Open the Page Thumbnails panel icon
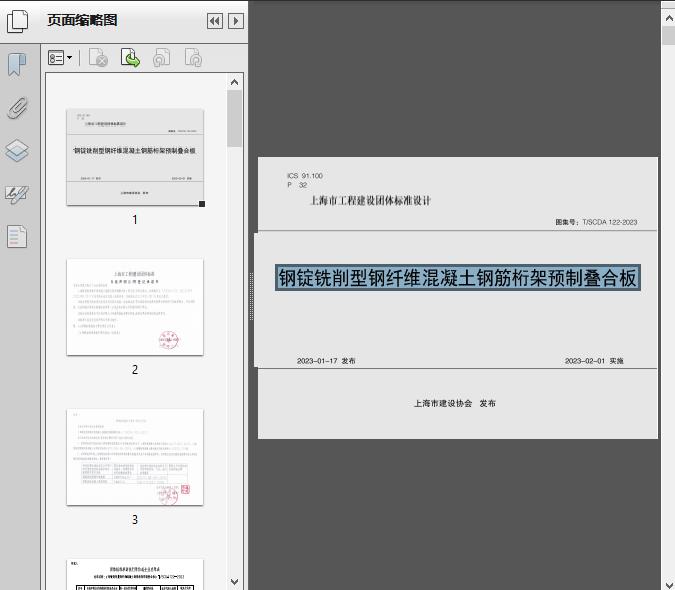The image size is (675, 590). pyautogui.click(x=17, y=21)
